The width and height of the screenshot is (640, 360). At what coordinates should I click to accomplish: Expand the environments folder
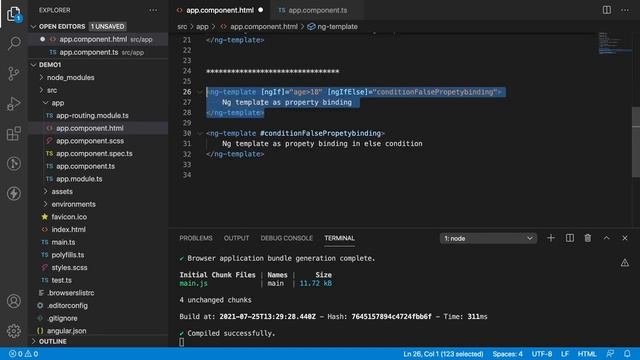tap(45, 204)
